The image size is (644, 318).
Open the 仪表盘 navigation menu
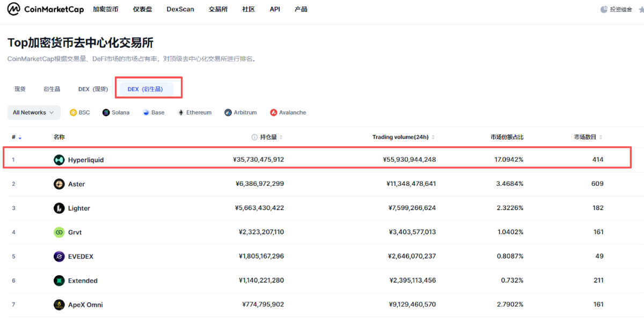143,9
